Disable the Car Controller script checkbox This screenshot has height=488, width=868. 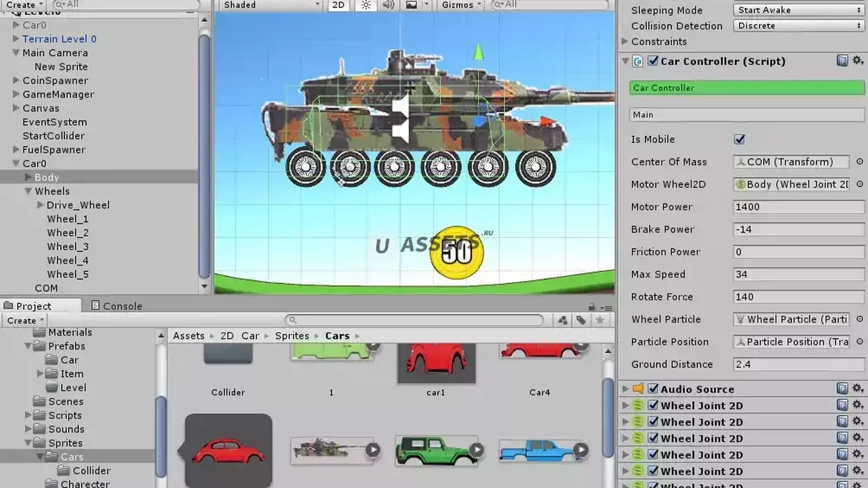tap(653, 61)
